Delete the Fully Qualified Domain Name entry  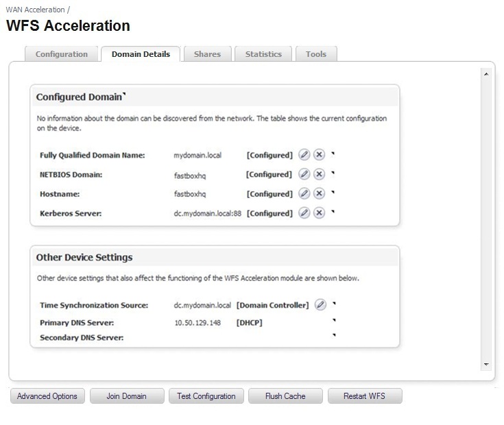[319, 155]
